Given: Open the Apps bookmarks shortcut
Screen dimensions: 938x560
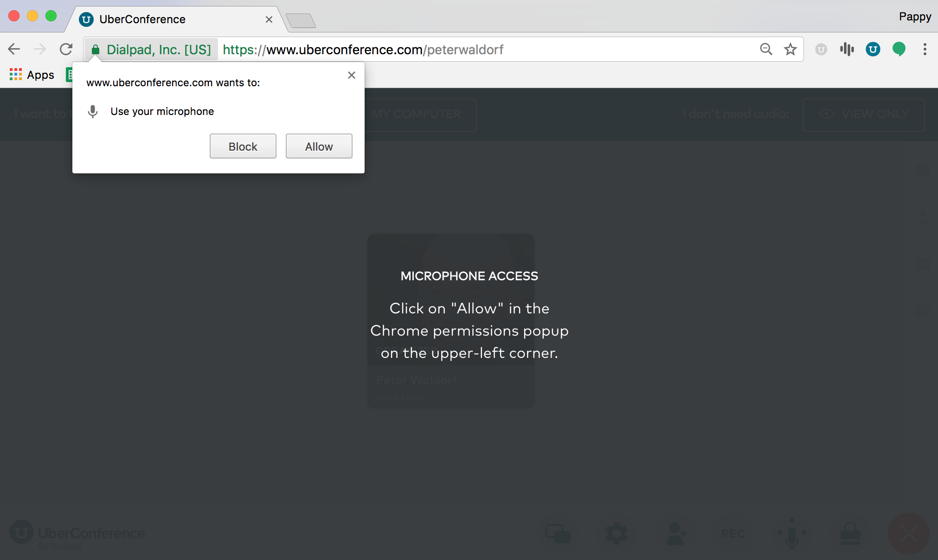Looking at the screenshot, I should (32, 75).
